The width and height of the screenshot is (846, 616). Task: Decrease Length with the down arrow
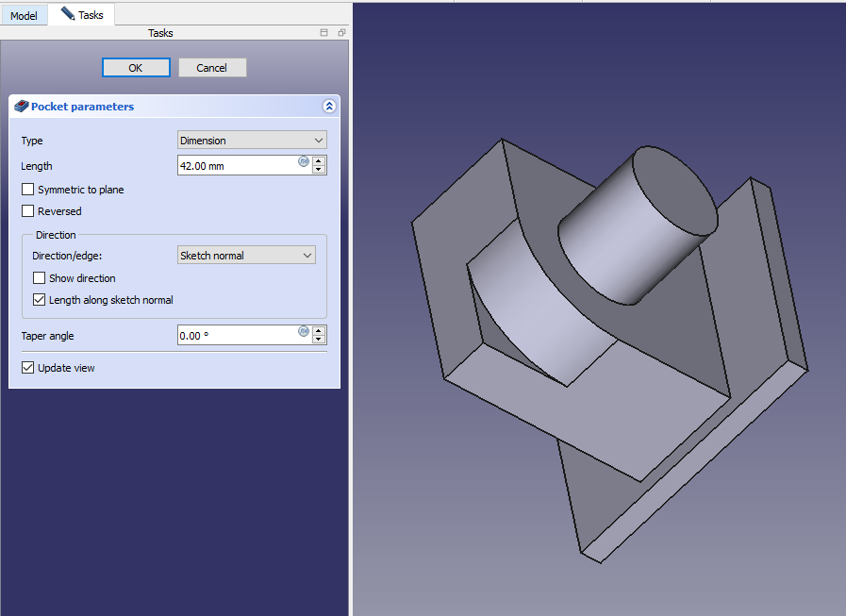point(319,171)
